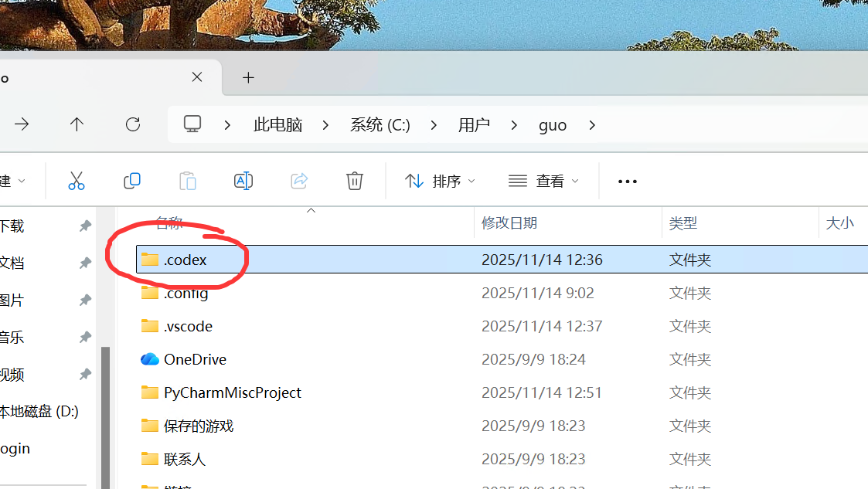Screen dimensions: 868x489
Task: Open the 查看 view dropdown
Action: (543, 181)
